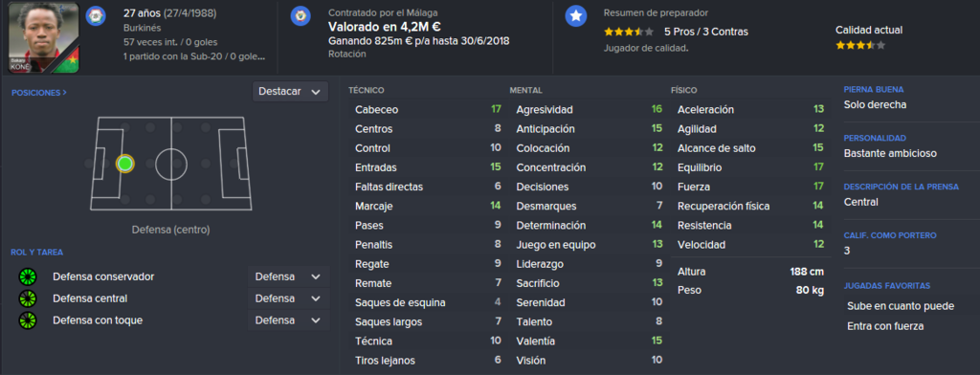Click the Cabeceo attribute row
Screen dimensions: 980x375
tap(428, 109)
